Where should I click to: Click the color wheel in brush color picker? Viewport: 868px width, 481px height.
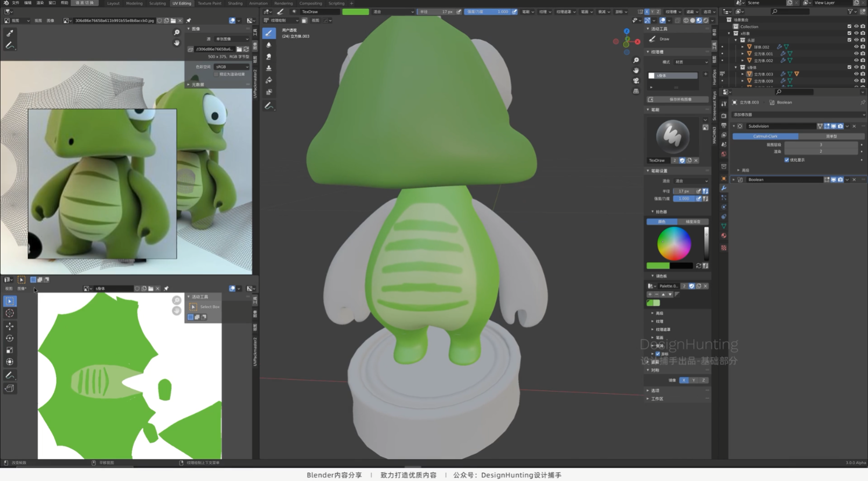click(x=674, y=244)
